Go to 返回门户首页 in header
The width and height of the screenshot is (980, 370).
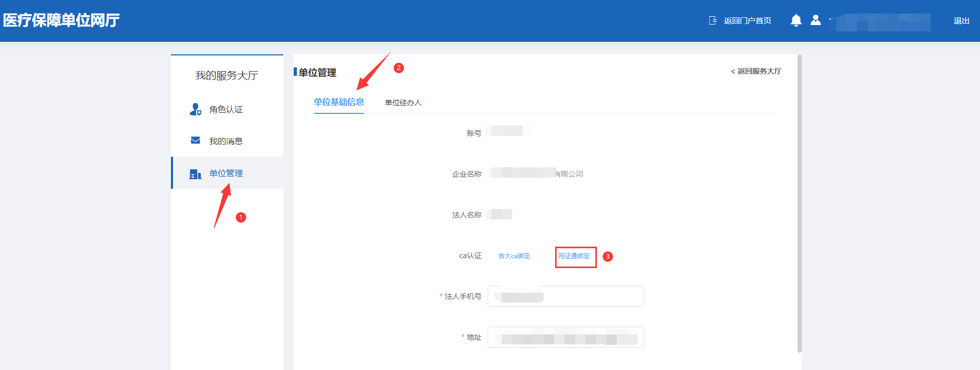click(747, 21)
